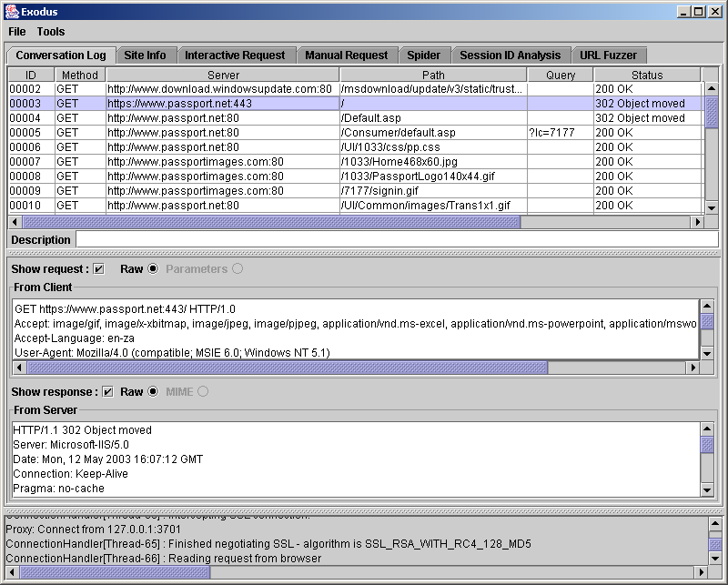
Task: Open the Spider tab
Action: click(x=424, y=55)
